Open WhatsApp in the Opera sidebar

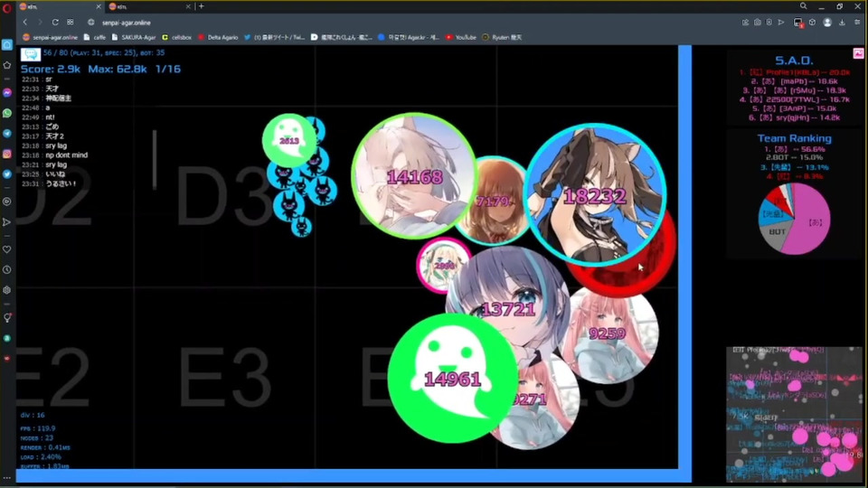click(x=7, y=113)
